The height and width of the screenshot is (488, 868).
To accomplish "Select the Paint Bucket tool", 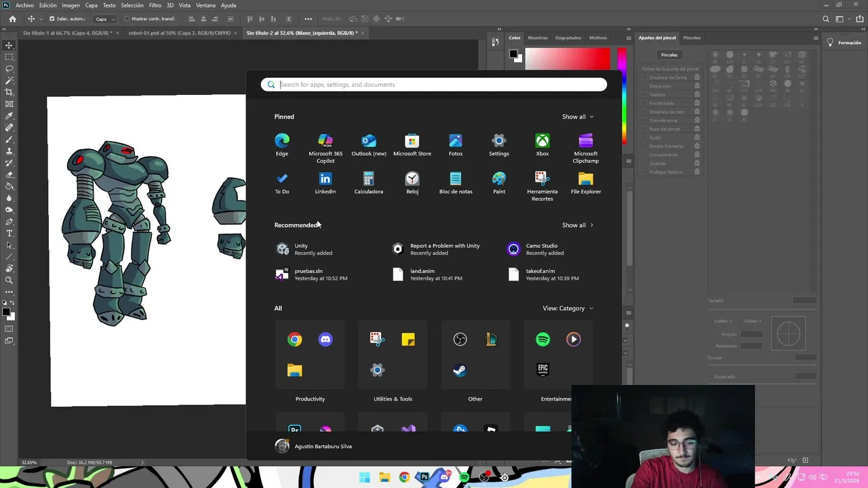I will click(x=9, y=186).
